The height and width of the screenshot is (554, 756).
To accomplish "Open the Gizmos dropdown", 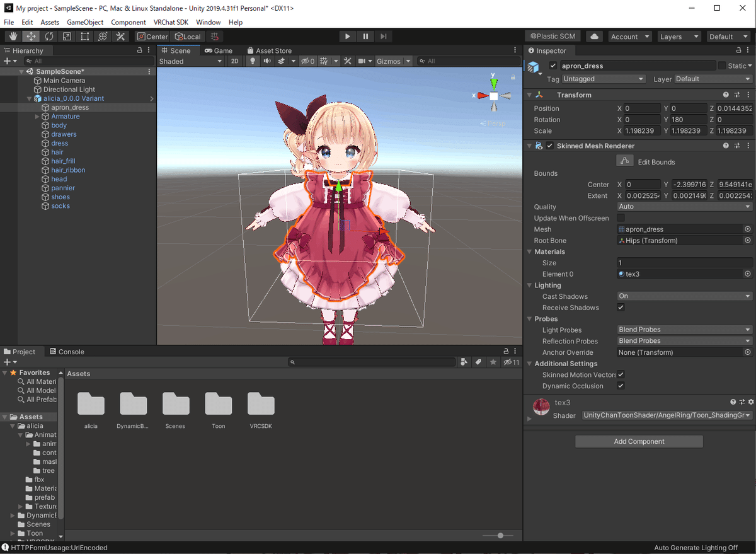I will pyautogui.click(x=394, y=61).
